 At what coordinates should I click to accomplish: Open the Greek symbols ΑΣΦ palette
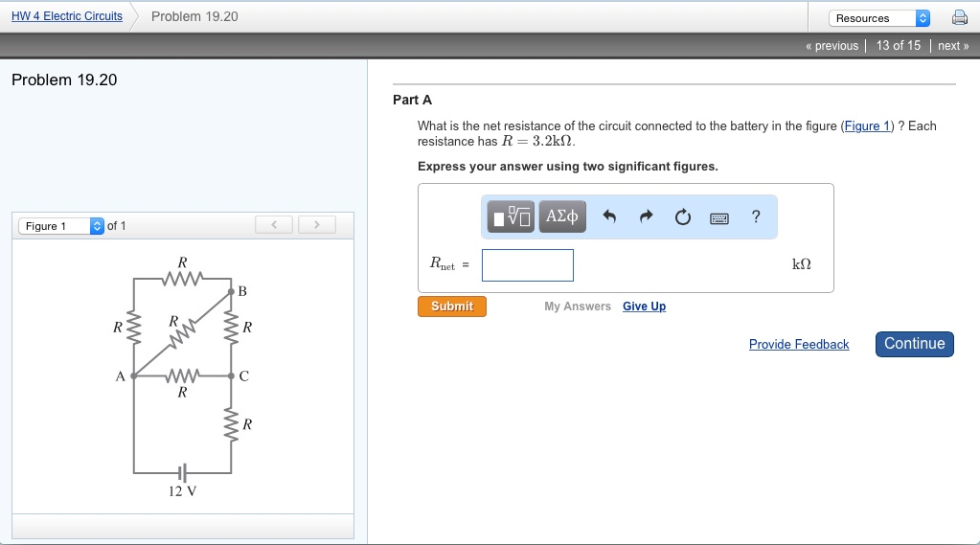click(562, 216)
